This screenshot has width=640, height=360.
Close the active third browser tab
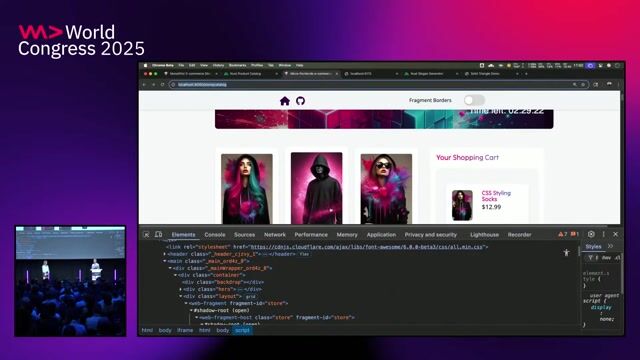tap(336, 74)
